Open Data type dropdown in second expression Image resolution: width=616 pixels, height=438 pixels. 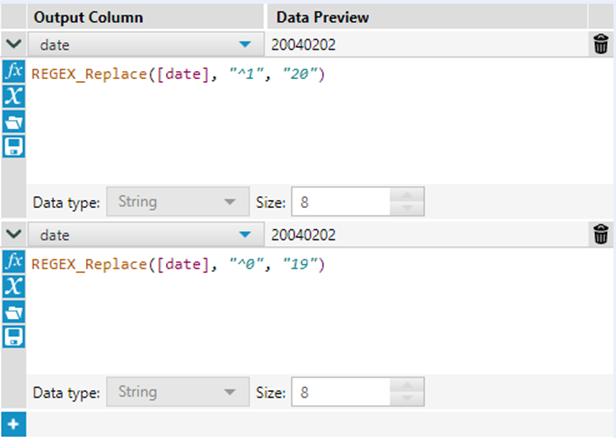point(176,392)
